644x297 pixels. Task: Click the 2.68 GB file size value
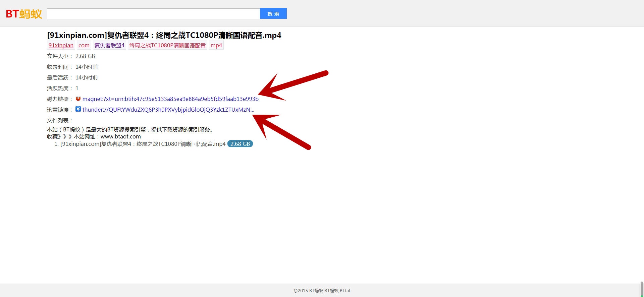85,56
